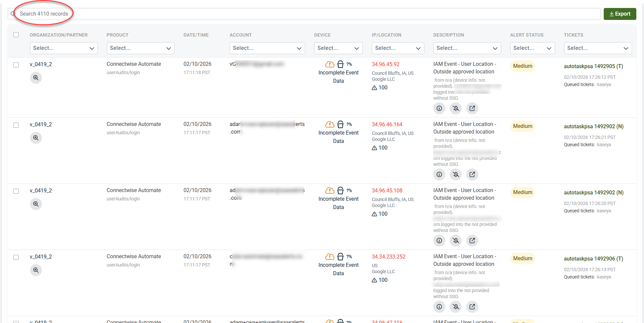644x323 pixels.
Task: Open external link icon in second row
Action: tap(472, 174)
